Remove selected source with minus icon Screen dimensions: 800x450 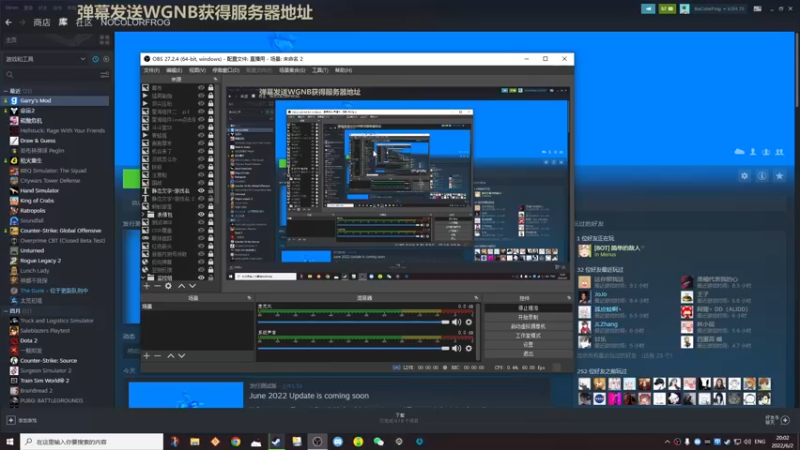(157, 286)
